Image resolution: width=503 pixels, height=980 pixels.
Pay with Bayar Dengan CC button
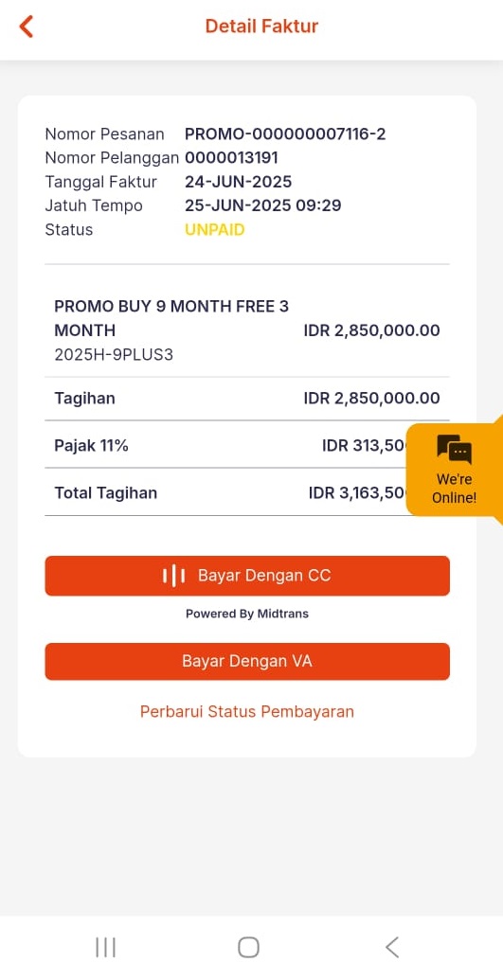click(247, 576)
